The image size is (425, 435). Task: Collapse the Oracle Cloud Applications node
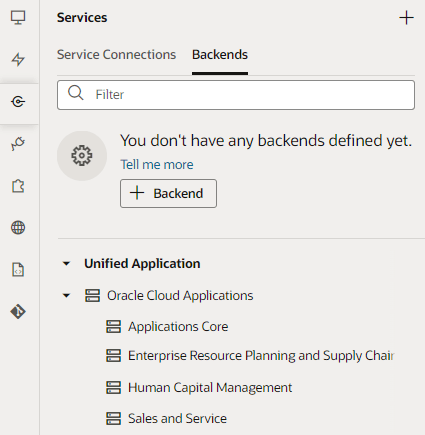(67, 295)
